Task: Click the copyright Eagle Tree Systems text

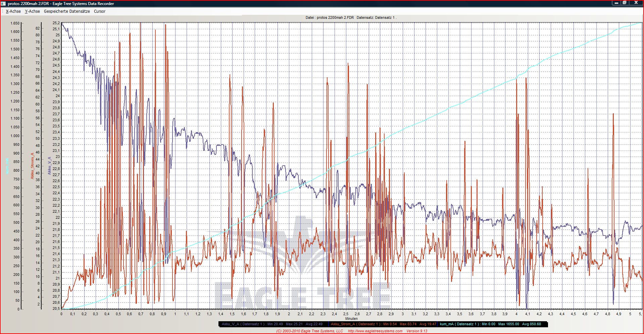Action: [309, 331]
